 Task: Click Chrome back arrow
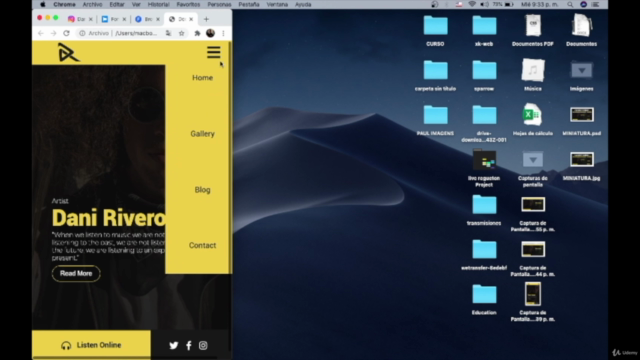pos(40,33)
